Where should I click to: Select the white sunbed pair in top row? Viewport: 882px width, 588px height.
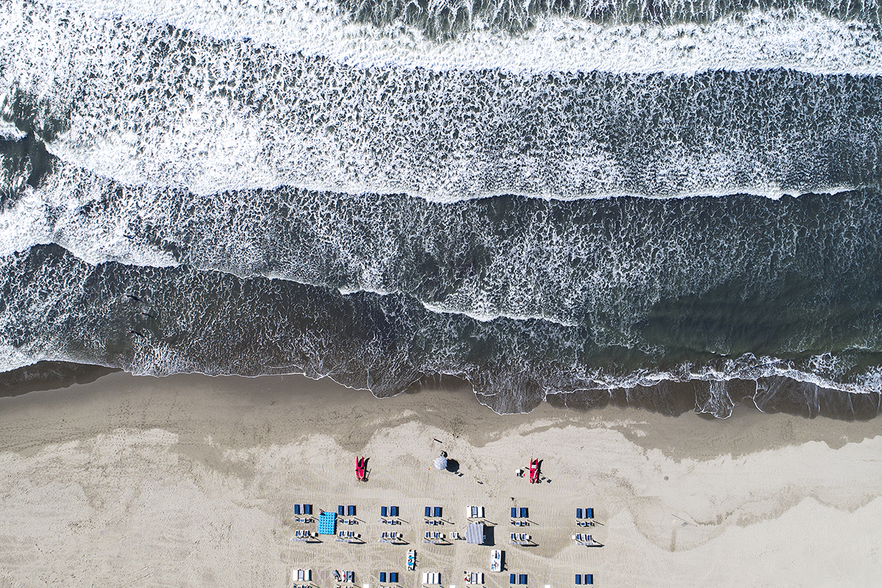pos(476,512)
